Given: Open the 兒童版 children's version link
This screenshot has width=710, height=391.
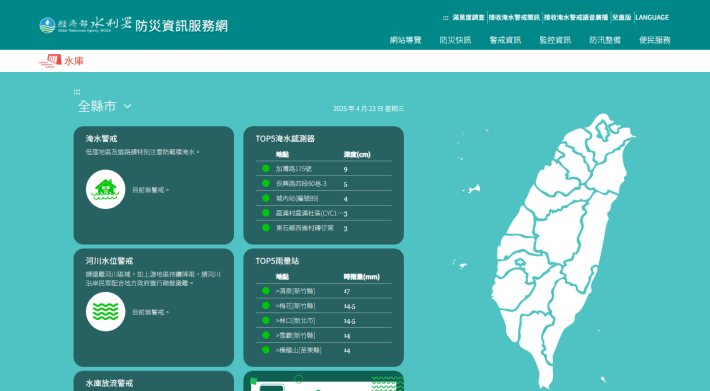Looking at the screenshot, I should [622, 17].
